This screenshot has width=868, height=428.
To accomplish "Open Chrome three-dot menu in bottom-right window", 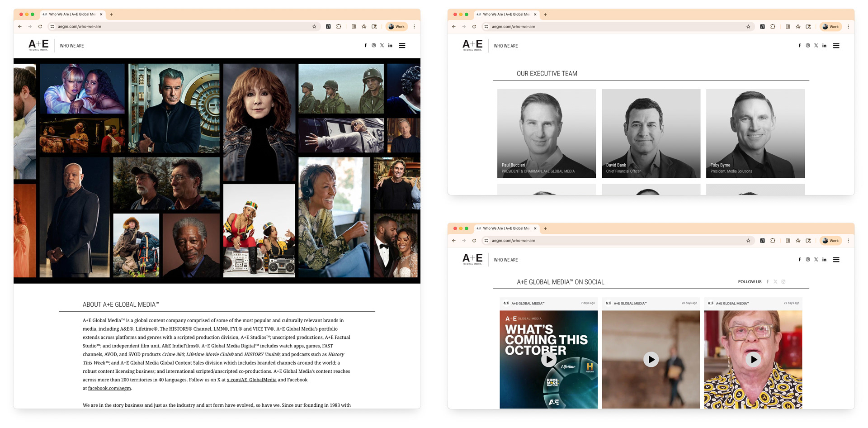I will 848,241.
